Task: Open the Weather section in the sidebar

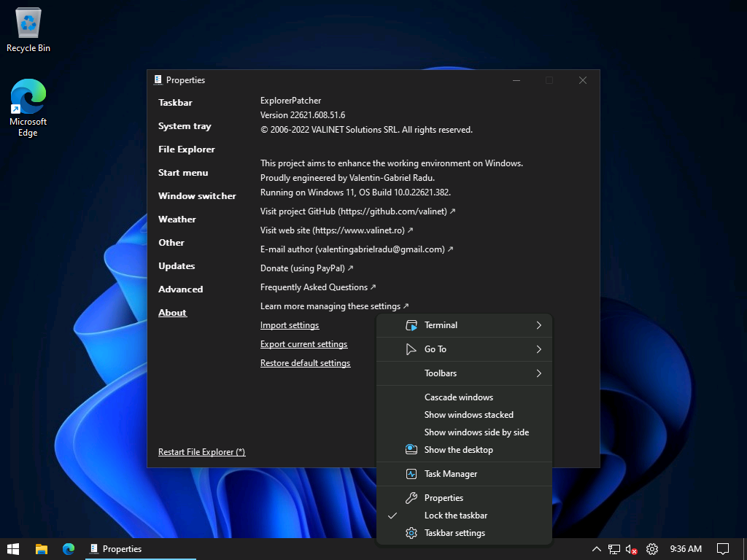Action: (x=177, y=219)
